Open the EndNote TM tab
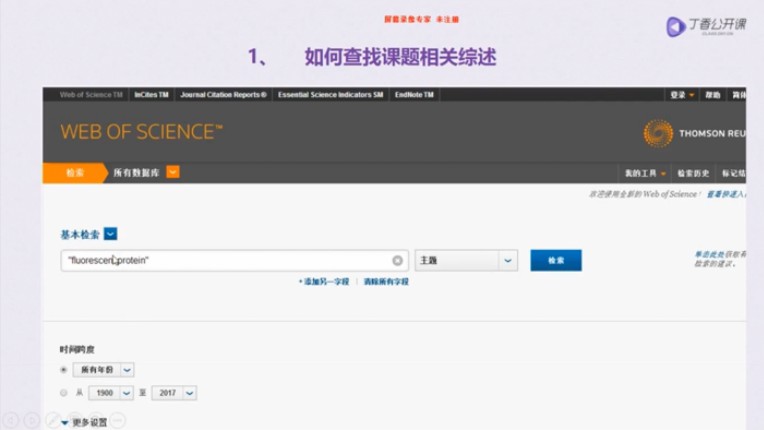764x430 pixels. (x=414, y=94)
